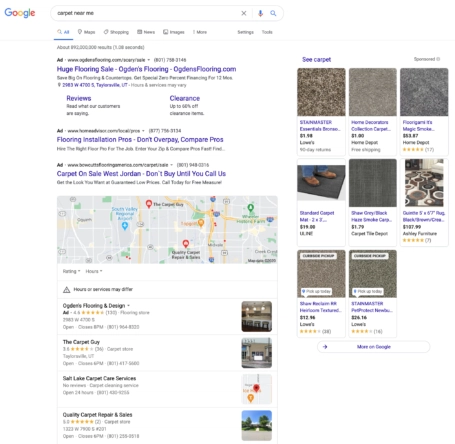Click the Quality Carpet Repair red map pin
Screen dimensions: 455x444
coord(186,244)
